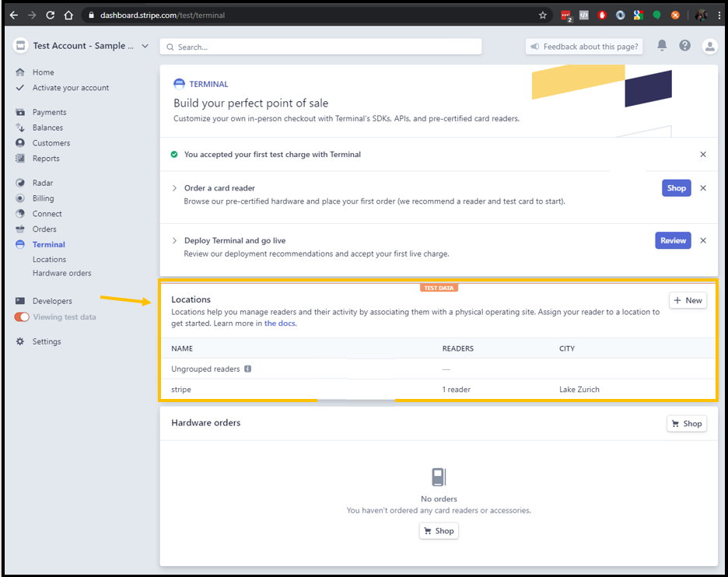
Task: Click the blue Shop button for card reader
Action: 677,188
